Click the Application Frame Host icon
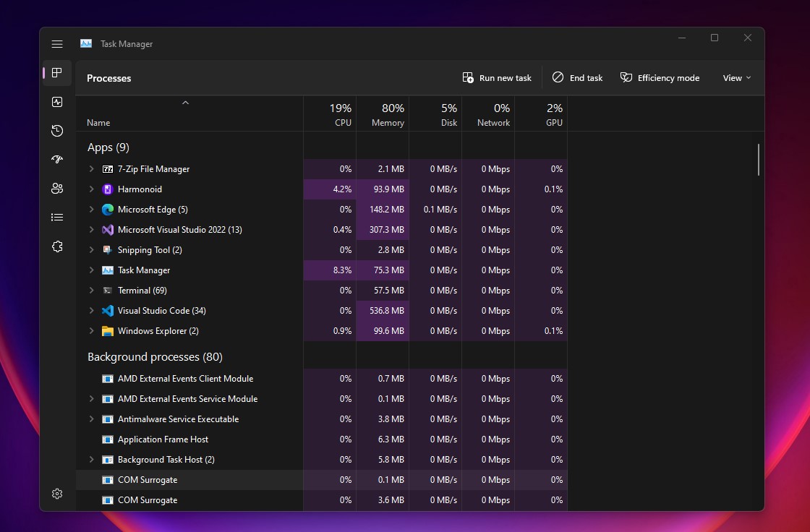The height and width of the screenshot is (532, 810). tap(108, 439)
